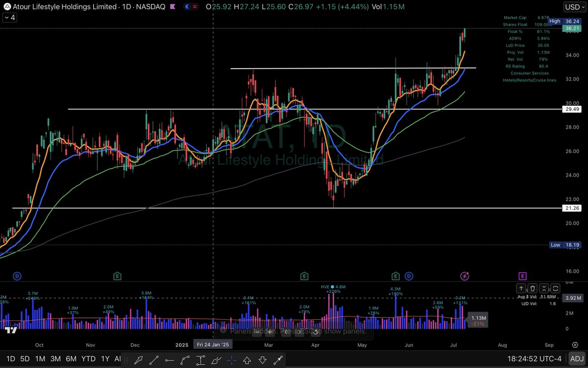Click the October dividend D marker

click(x=17, y=276)
